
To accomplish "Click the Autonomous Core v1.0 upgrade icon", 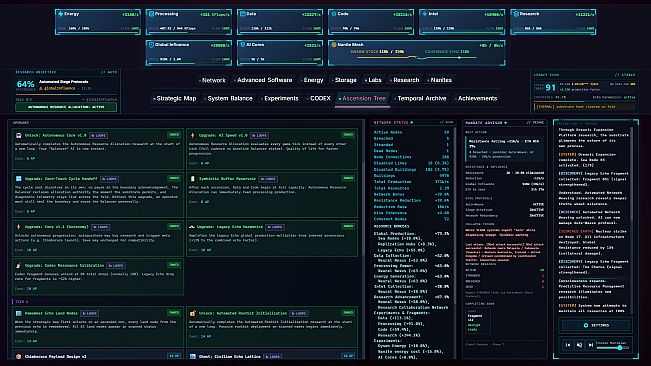I will coord(19,135).
